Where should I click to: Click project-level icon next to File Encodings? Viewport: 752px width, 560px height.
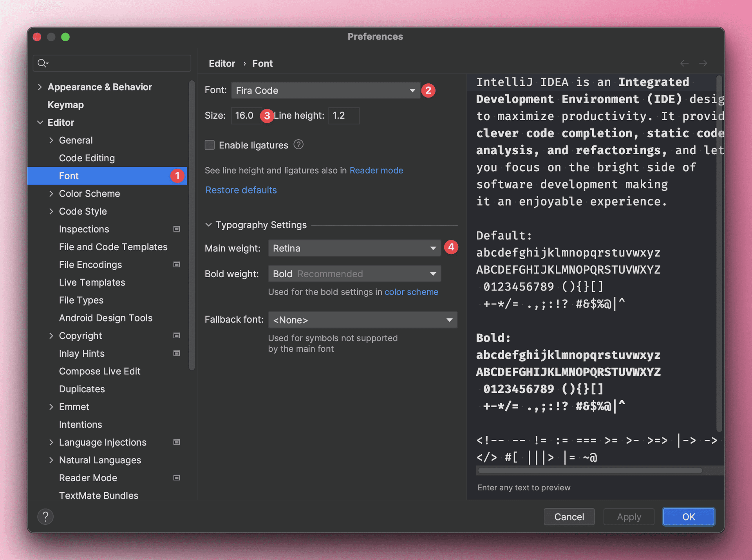click(x=177, y=265)
